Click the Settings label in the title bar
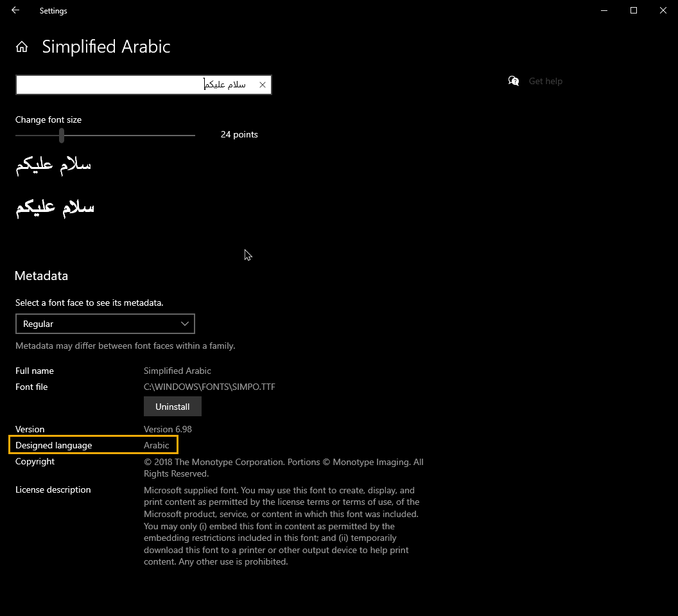 click(53, 10)
